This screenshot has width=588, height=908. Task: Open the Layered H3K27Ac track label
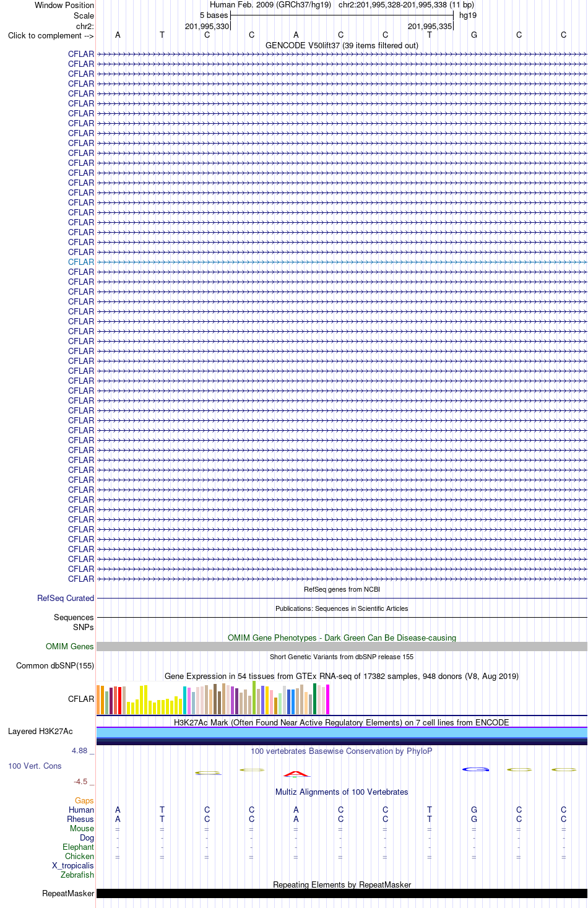click(40, 731)
